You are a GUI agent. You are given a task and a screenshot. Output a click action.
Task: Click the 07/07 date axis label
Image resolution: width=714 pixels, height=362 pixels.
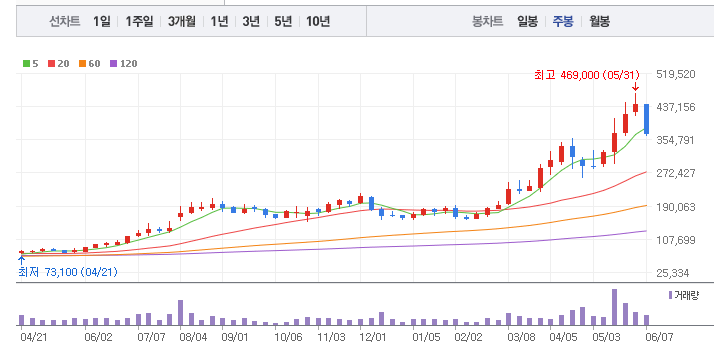[x=151, y=337]
